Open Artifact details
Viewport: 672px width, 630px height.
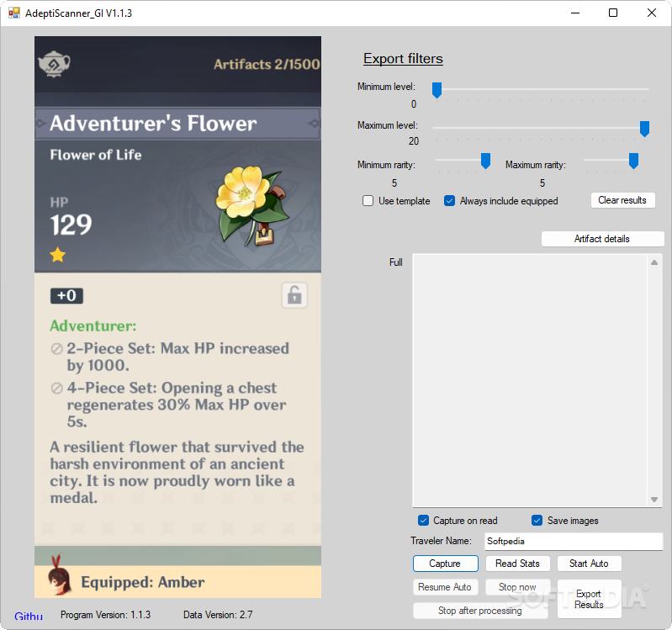click(602, 239)
